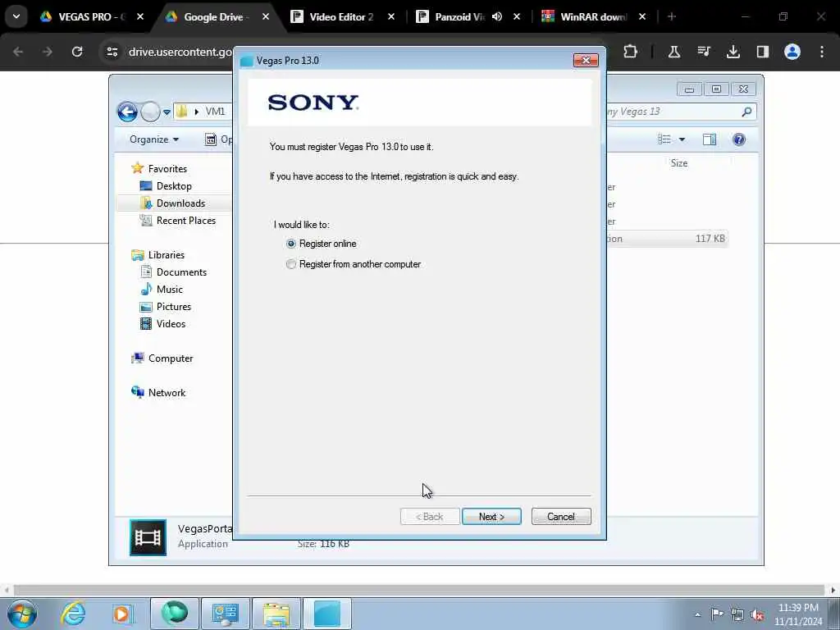Open the change view dropdown arrow

[x=682, y=139]
